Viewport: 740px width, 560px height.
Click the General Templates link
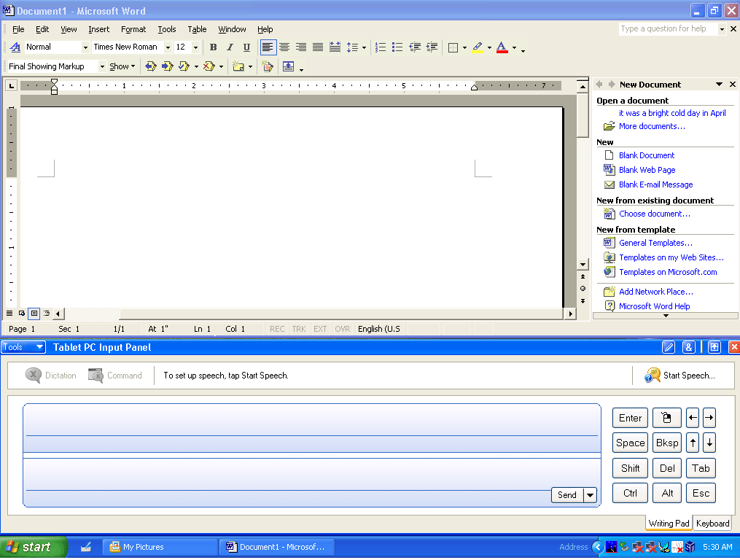pos(655,243)
